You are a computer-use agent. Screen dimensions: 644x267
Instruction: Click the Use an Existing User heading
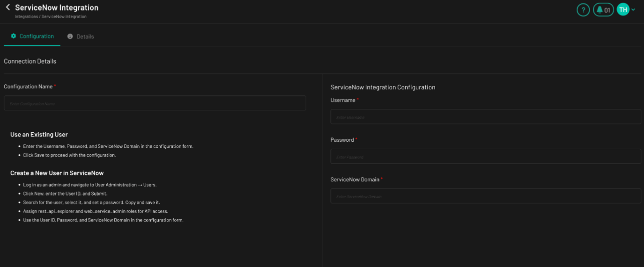(x=39, y=135)
